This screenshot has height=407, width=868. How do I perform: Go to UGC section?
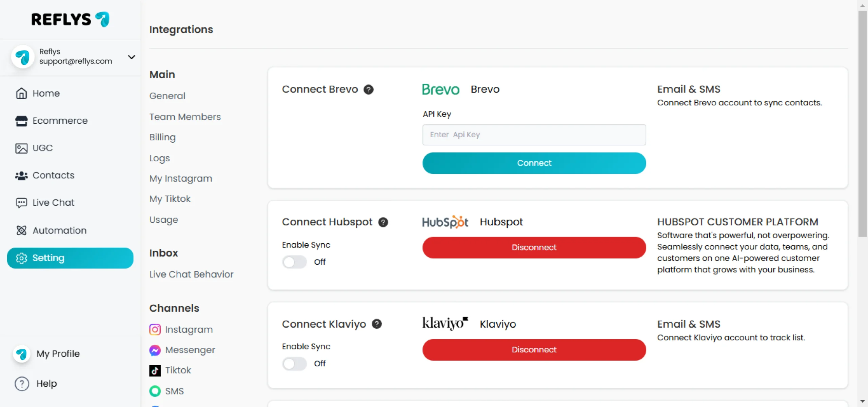click(70, 148)
